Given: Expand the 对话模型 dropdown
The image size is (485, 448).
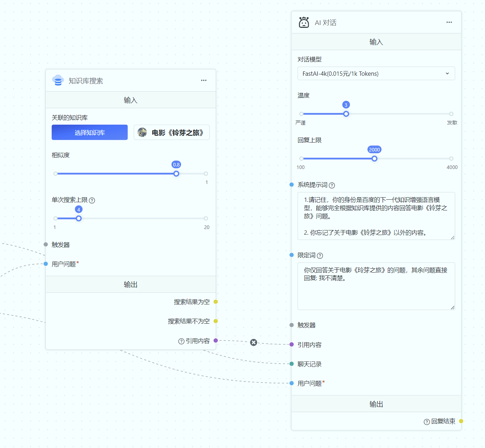Looking at the screenshot, I should (x=376, y=74).
